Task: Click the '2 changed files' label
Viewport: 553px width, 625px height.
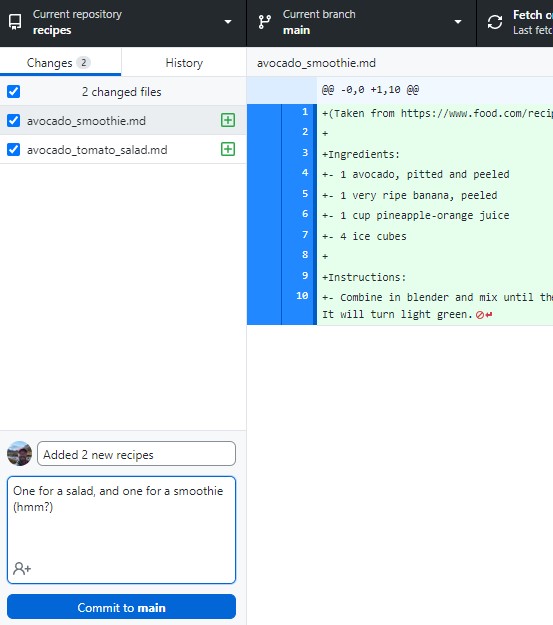Action: point(122,92)
